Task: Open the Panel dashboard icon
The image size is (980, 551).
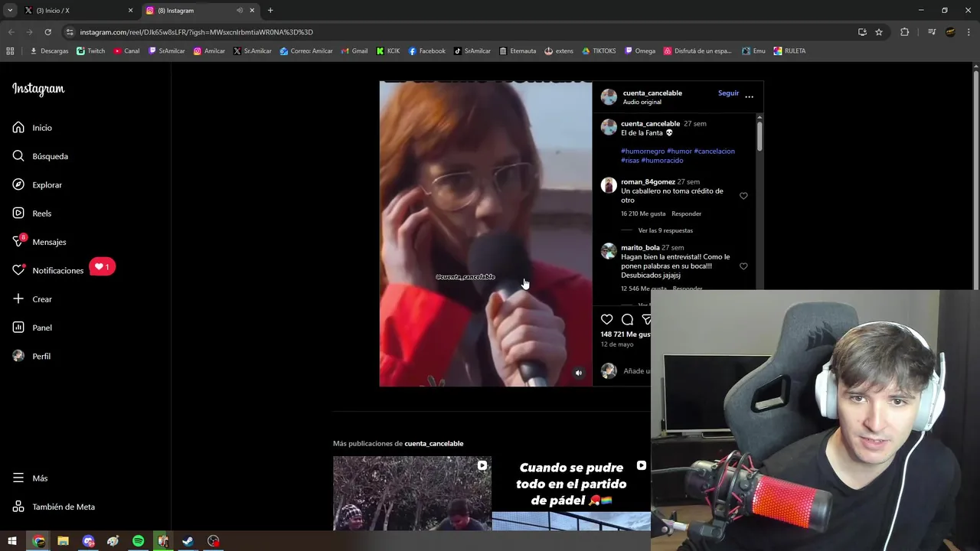Action: point(18,328)
